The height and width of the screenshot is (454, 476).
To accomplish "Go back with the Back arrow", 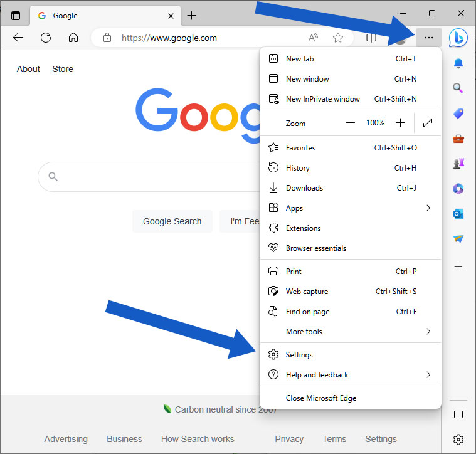I will click(x=18, y=38).
